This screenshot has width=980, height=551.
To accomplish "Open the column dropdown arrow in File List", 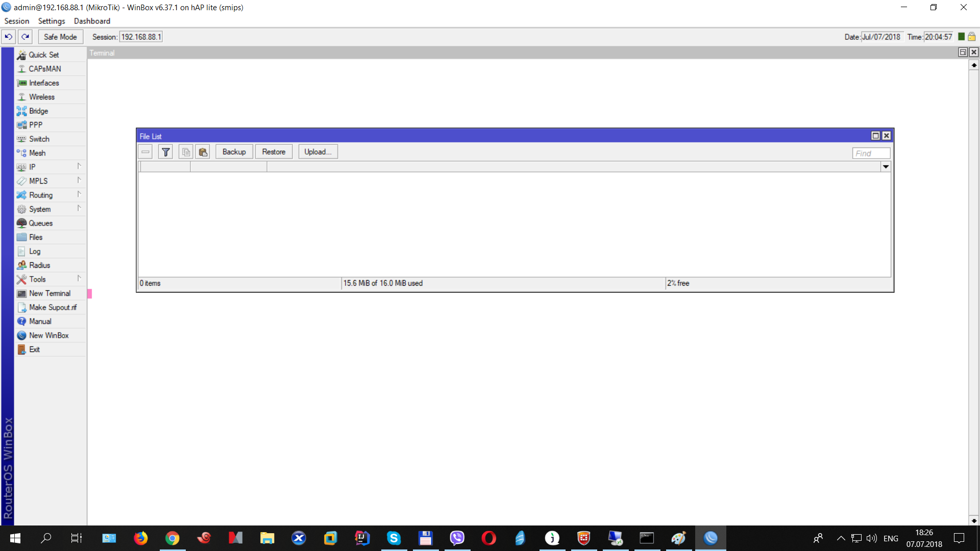I will (886, 167).
